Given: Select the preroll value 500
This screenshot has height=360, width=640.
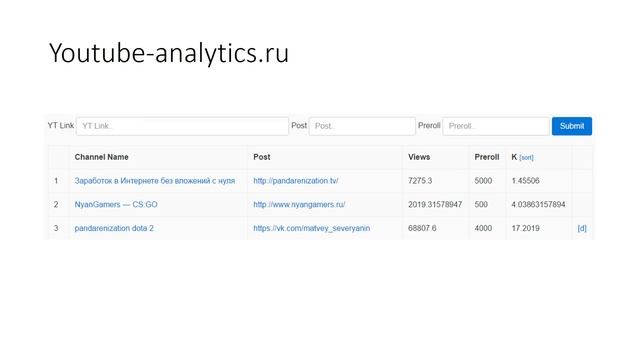Looking at the screenshot, I should point(481,204).
